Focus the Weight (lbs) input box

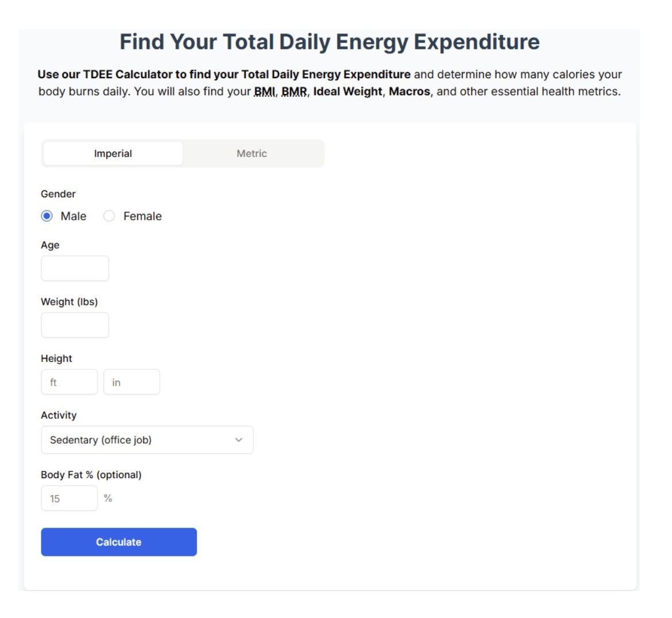[75, 325]
